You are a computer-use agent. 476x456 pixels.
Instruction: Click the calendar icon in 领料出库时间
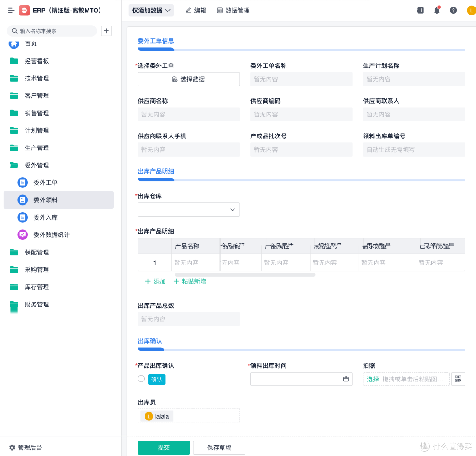point(346,379)
